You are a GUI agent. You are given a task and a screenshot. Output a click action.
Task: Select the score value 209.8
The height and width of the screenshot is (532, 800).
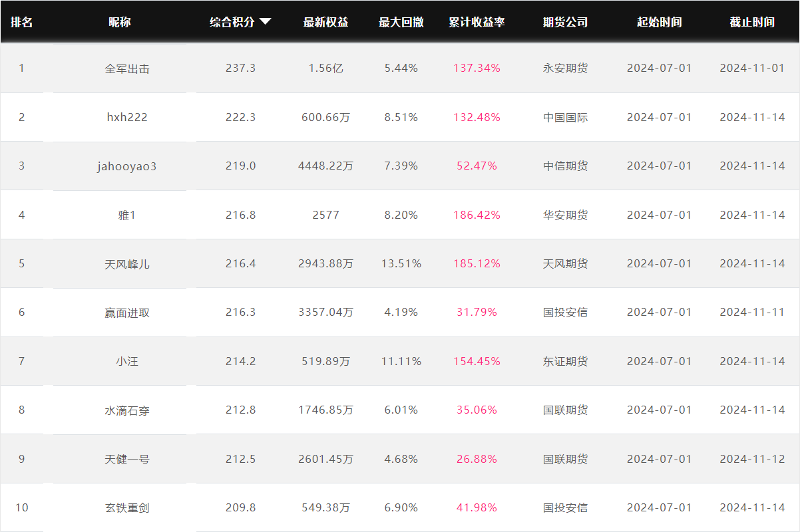(241, 507)
